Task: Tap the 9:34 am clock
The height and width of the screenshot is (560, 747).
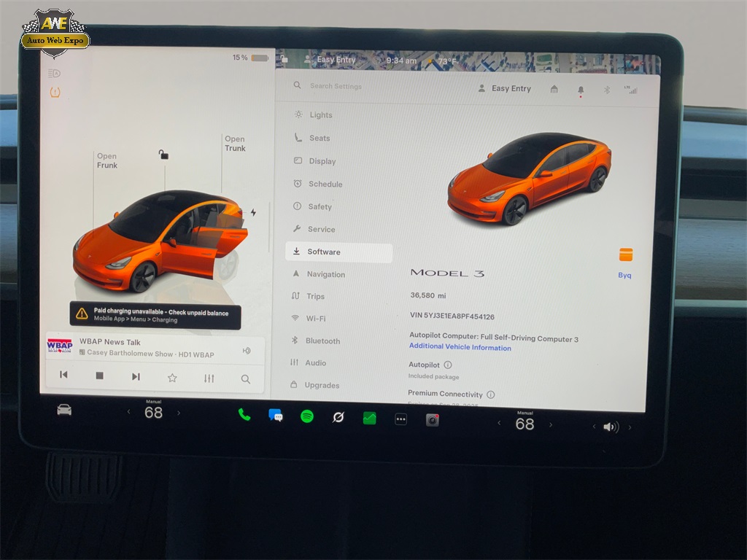Action: (x=401, y=61)
